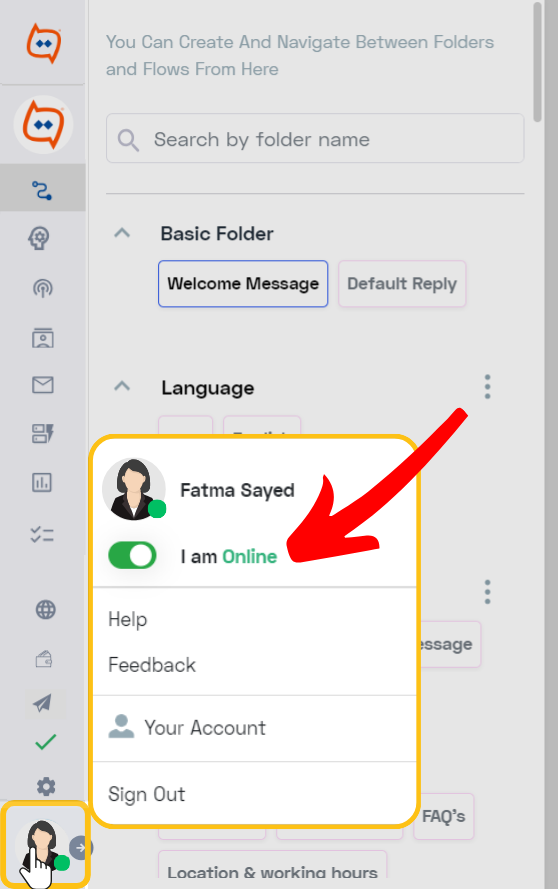The width and height of the screenshot is (558, 889).
Task: Click the globe icon in sidebar
Action: coord(45,610)
